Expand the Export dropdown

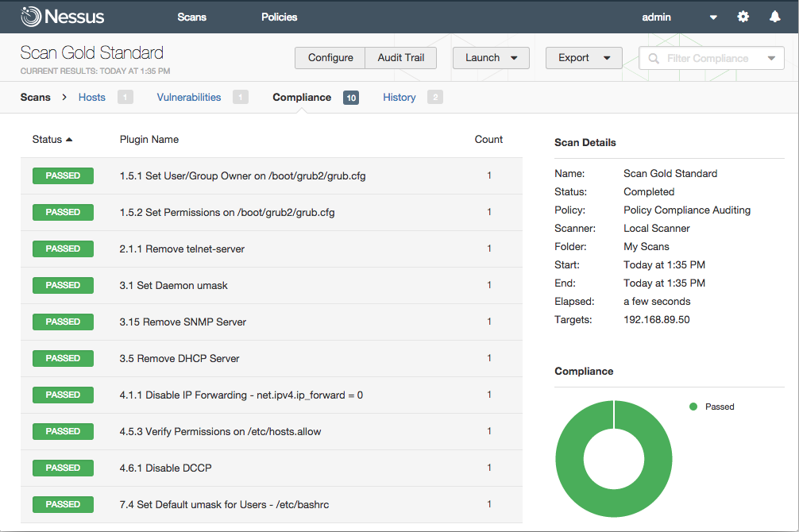(607, 58)
